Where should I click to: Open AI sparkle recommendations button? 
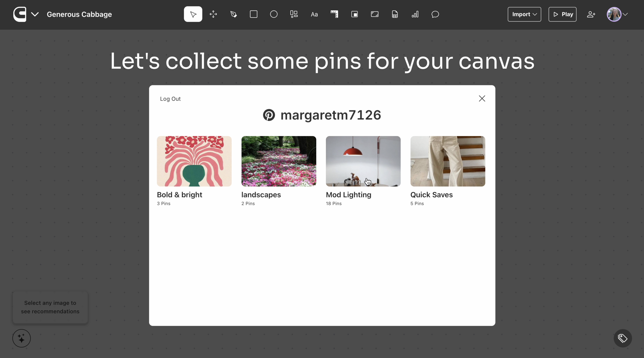point(22,338)
